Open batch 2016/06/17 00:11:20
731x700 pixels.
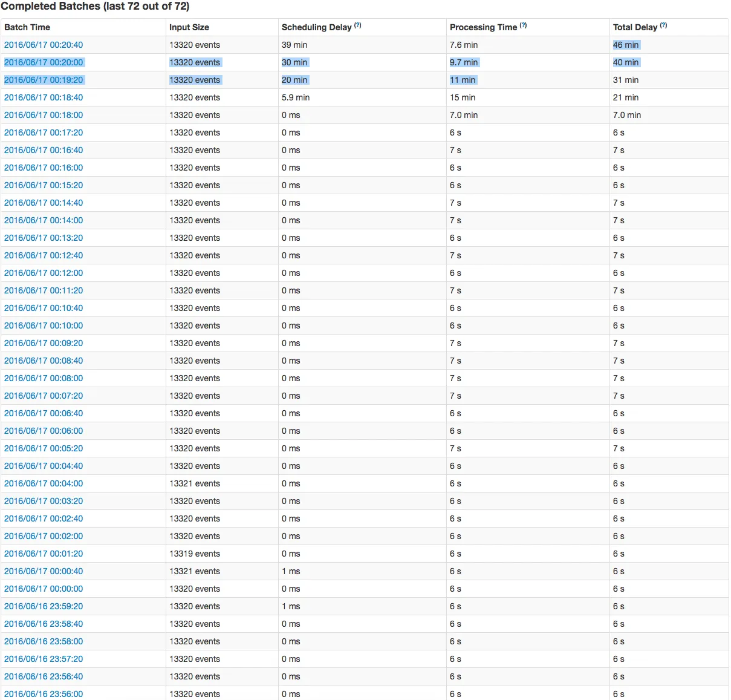[x=44, y=290]
